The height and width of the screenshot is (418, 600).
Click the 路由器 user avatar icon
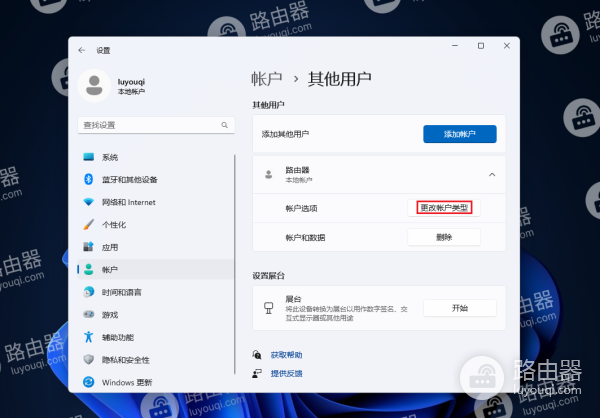click(269, 175)
